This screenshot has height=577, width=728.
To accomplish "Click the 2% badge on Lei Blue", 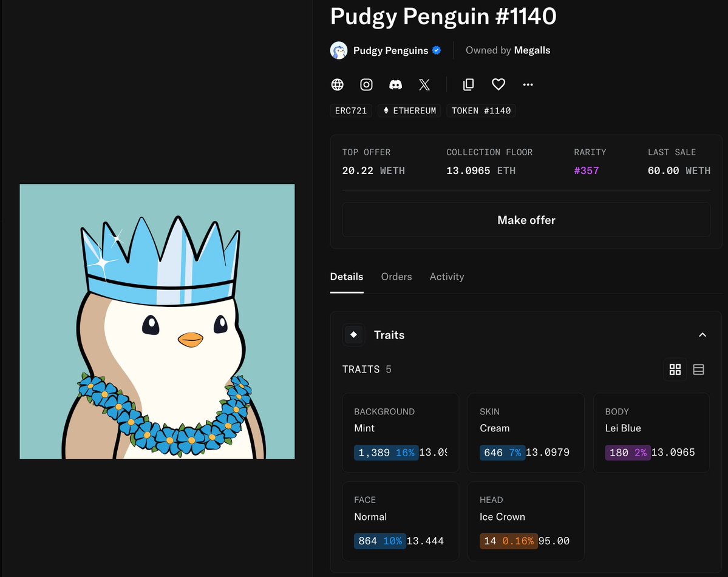I will click(641, 453).
